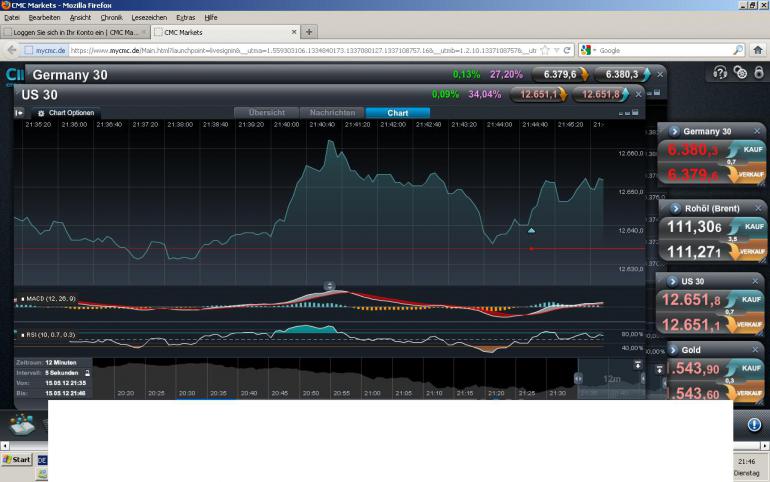Open the Lesezeichen menu
This screenshot has height=482, width=770.
149,18
